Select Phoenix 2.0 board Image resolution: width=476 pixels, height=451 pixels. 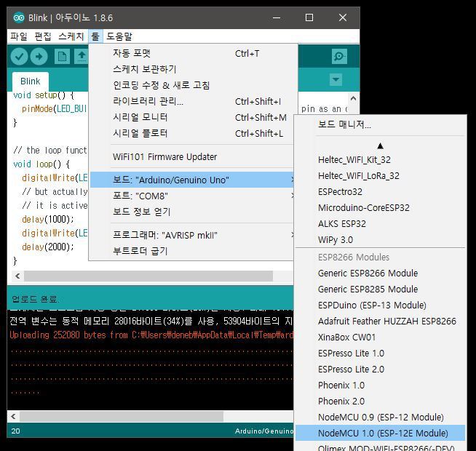click(380, 402)
